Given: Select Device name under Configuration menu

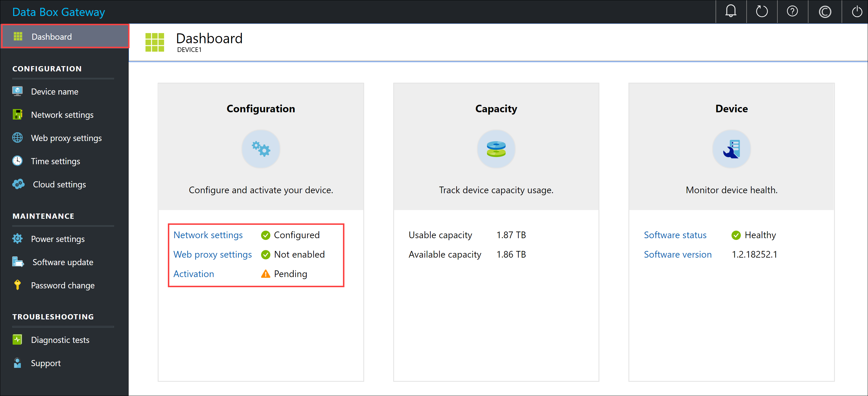Looking at the screenshot, I should point(55,92).
